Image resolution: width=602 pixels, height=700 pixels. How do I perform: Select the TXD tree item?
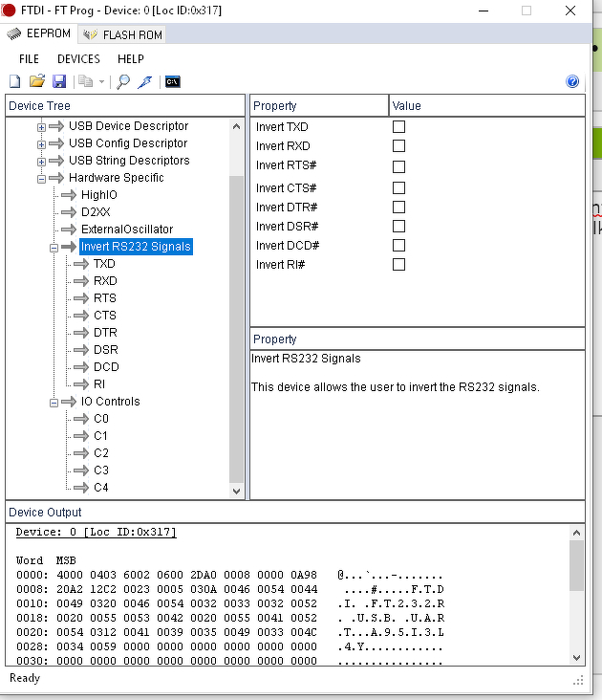(104, 264)
